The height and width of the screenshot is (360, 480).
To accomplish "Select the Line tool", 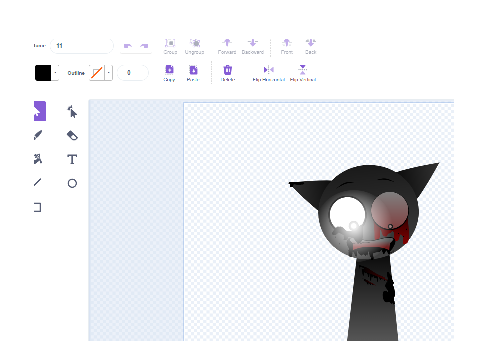I will 38,182.
